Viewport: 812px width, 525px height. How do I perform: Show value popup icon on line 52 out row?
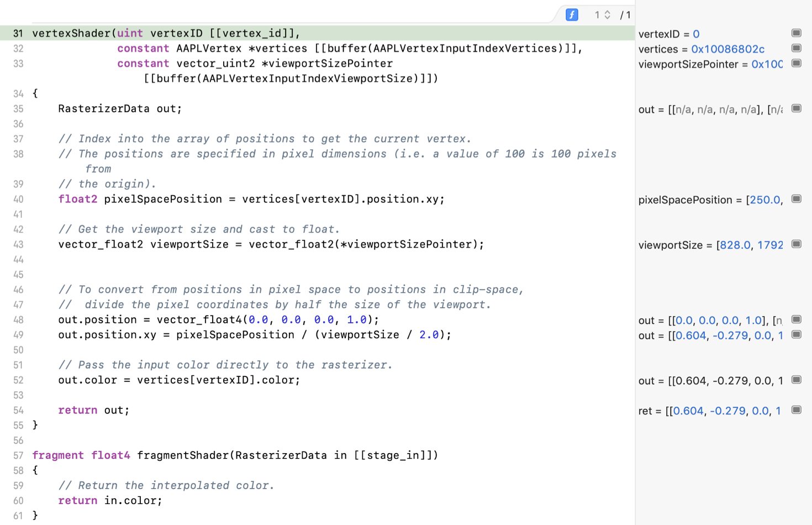pyautogui.click(x=796, y=380)
